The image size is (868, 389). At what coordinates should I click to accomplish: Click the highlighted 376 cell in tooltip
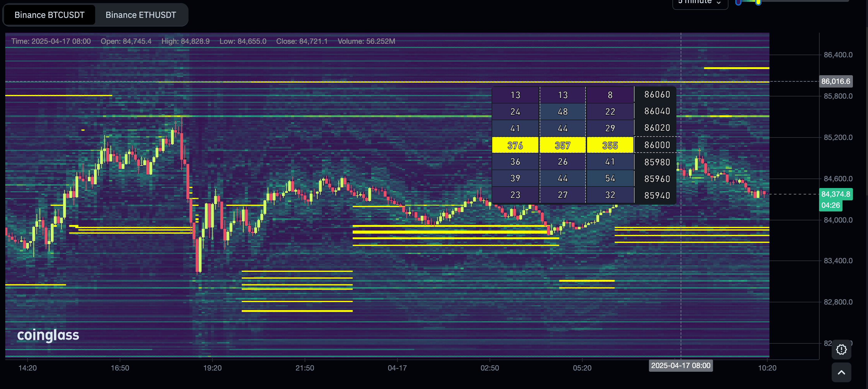[515, 145]
